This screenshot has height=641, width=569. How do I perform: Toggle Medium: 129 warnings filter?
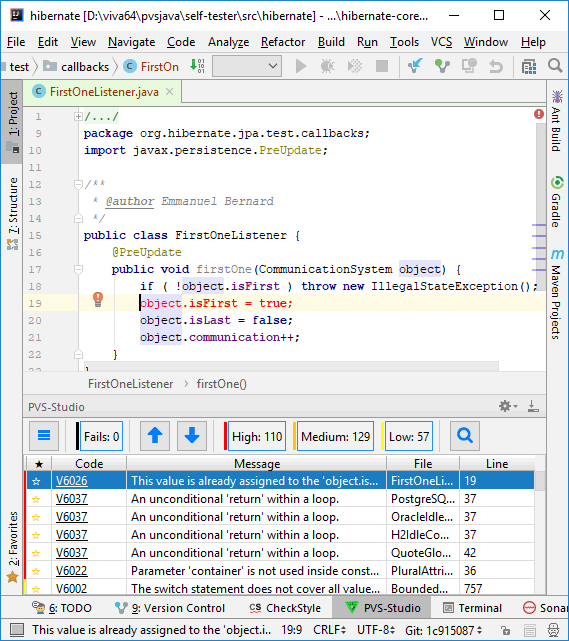click(x=335, y=436)
